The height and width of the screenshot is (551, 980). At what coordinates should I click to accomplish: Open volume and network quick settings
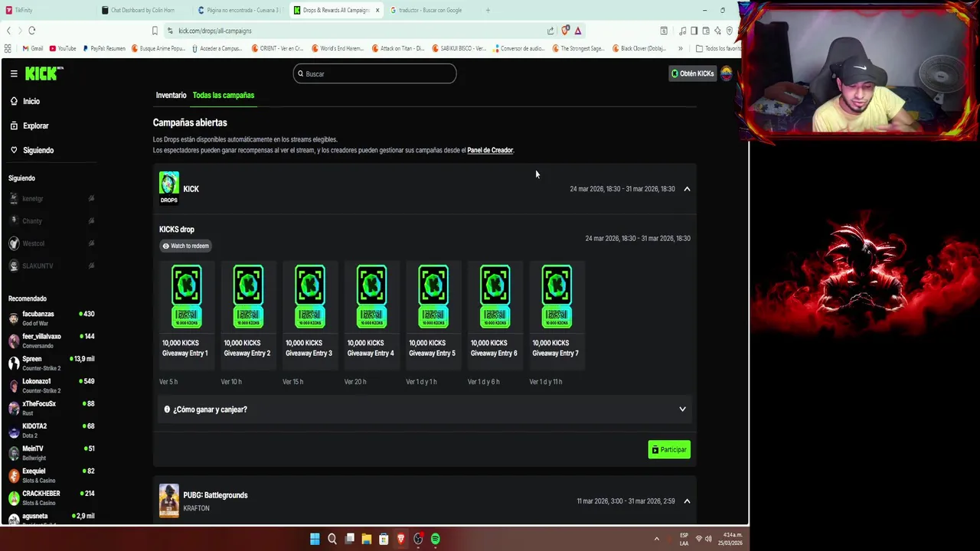[x=703, y=539]
